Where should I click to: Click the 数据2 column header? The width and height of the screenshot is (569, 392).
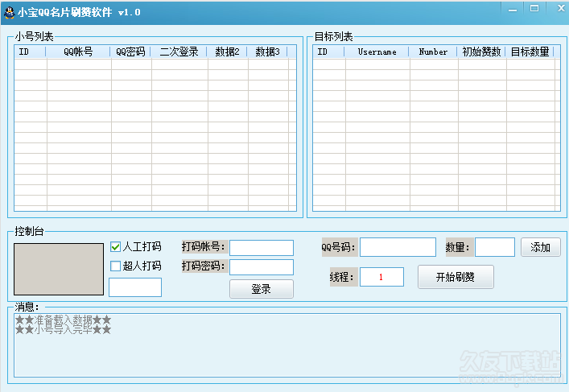[x=227, y=52]
